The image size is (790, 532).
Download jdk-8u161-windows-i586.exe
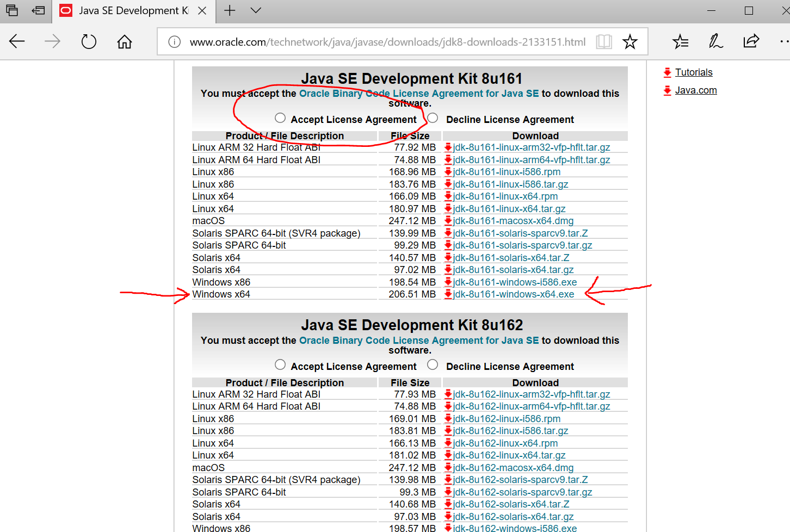(515, 282)
